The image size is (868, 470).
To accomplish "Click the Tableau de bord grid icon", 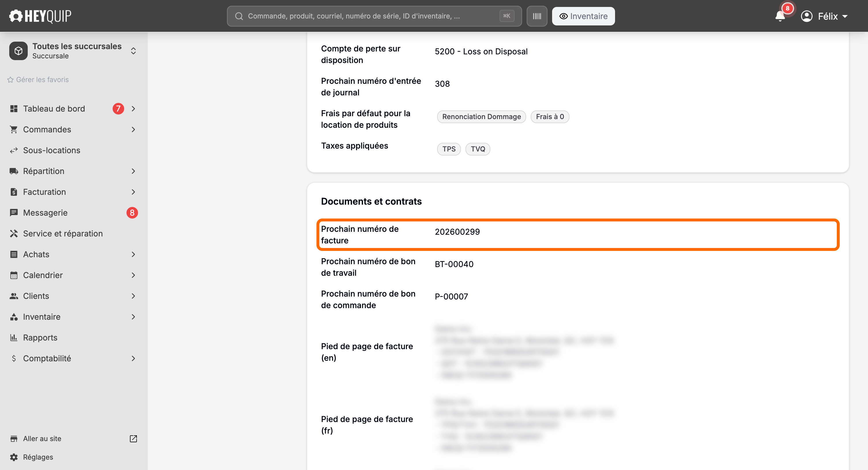I will 14,109.
